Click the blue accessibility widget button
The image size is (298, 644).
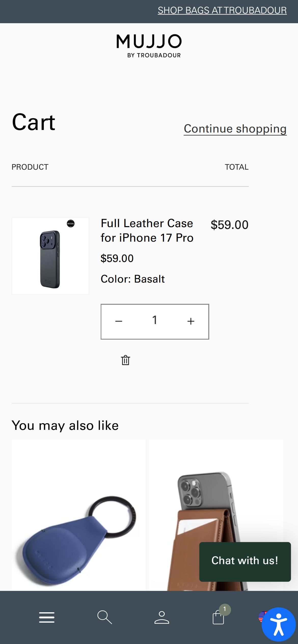[x=279, y=624]
